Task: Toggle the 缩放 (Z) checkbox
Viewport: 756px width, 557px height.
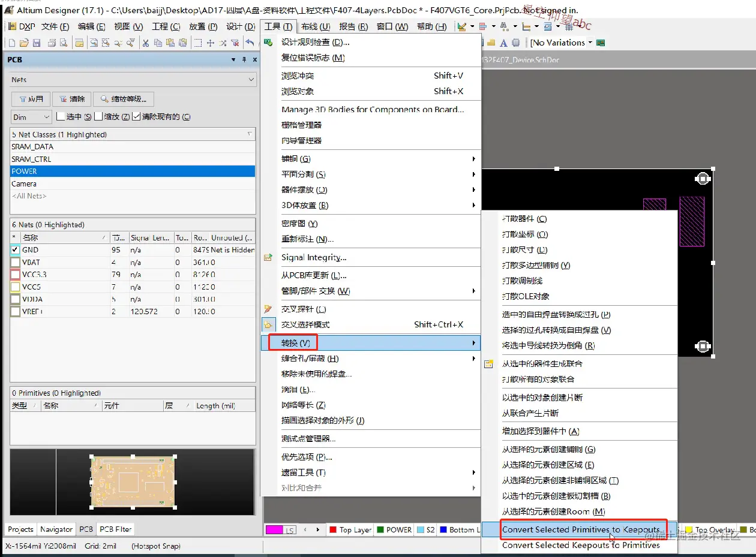Action: coord(98,116)
